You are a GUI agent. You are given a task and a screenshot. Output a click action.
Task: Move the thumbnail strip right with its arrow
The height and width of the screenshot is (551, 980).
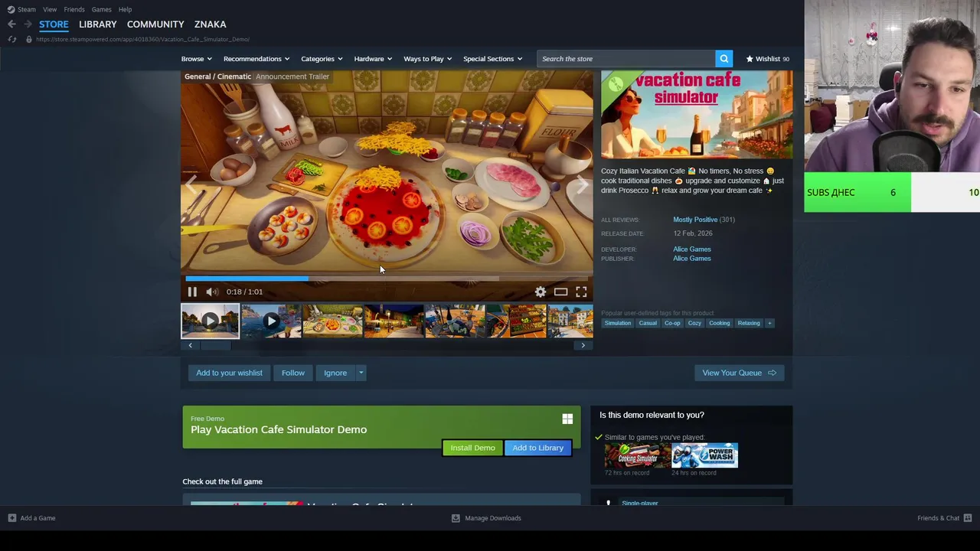point(583,345)
